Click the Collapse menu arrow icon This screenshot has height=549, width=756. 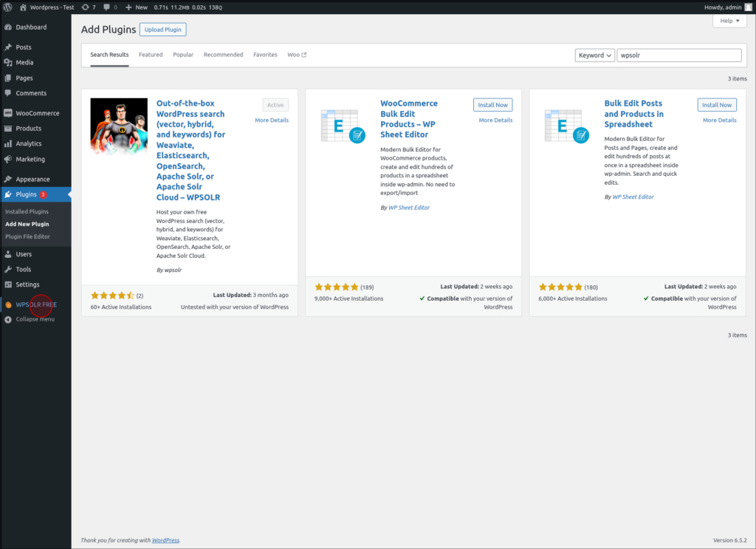tap(7, 319)
